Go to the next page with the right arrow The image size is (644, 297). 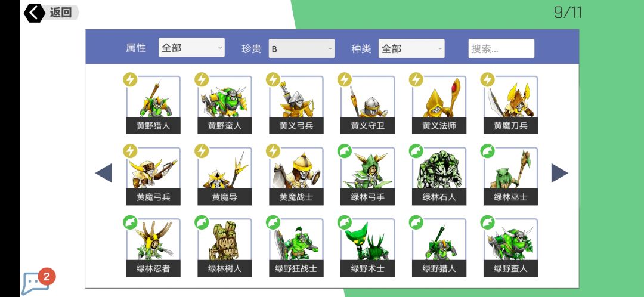click(559, 173)
